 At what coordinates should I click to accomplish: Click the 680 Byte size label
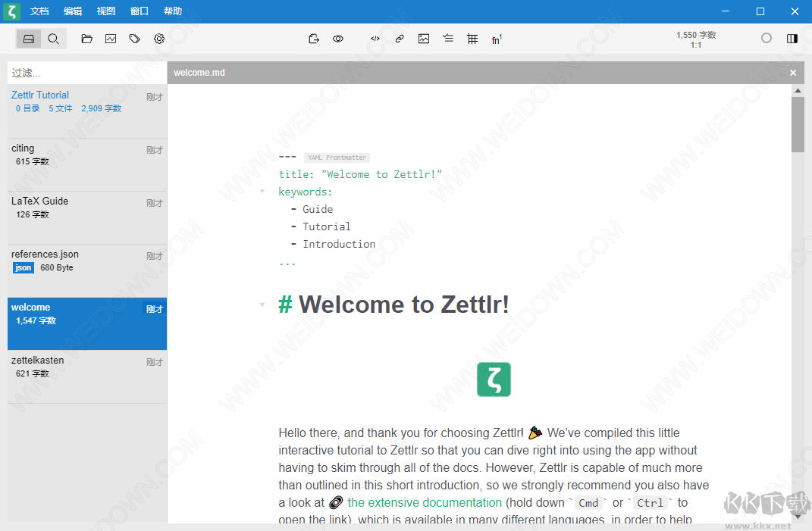pos(56,267)
